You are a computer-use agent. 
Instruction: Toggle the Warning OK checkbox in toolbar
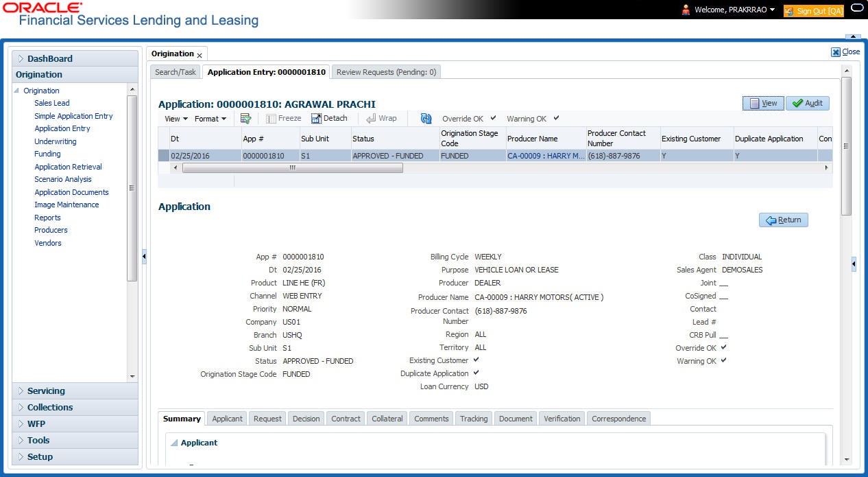coord(556,118)
